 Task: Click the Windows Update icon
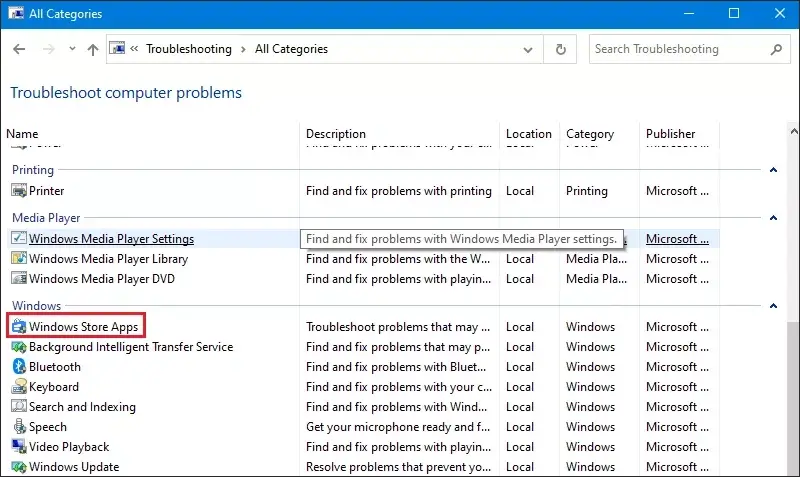[19, 467]
